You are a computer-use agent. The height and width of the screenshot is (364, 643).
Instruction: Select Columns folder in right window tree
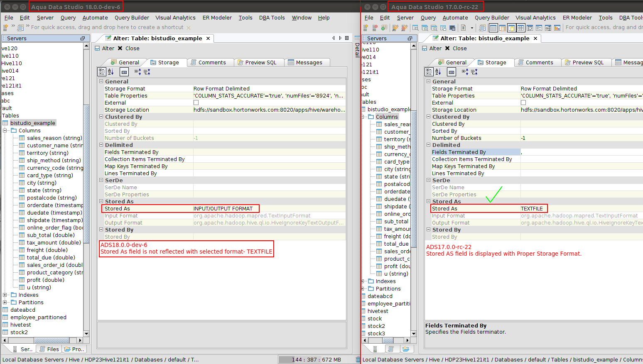387,117
